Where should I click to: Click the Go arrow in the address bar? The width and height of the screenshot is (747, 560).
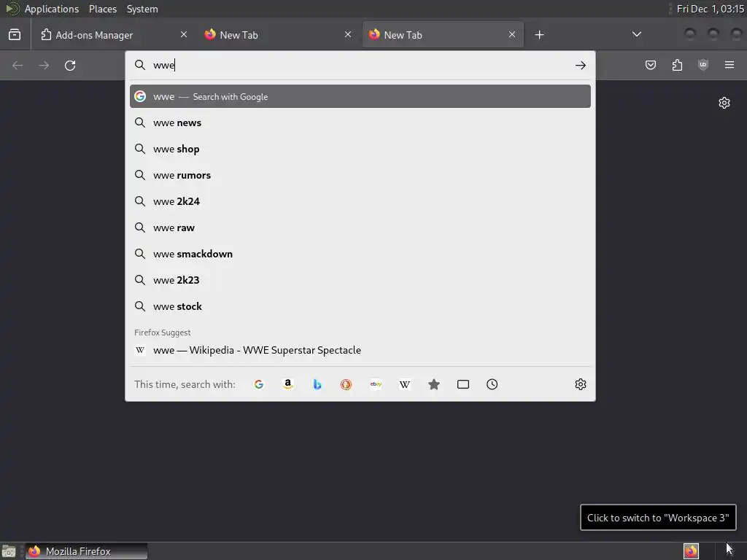(x=580, y=65)
